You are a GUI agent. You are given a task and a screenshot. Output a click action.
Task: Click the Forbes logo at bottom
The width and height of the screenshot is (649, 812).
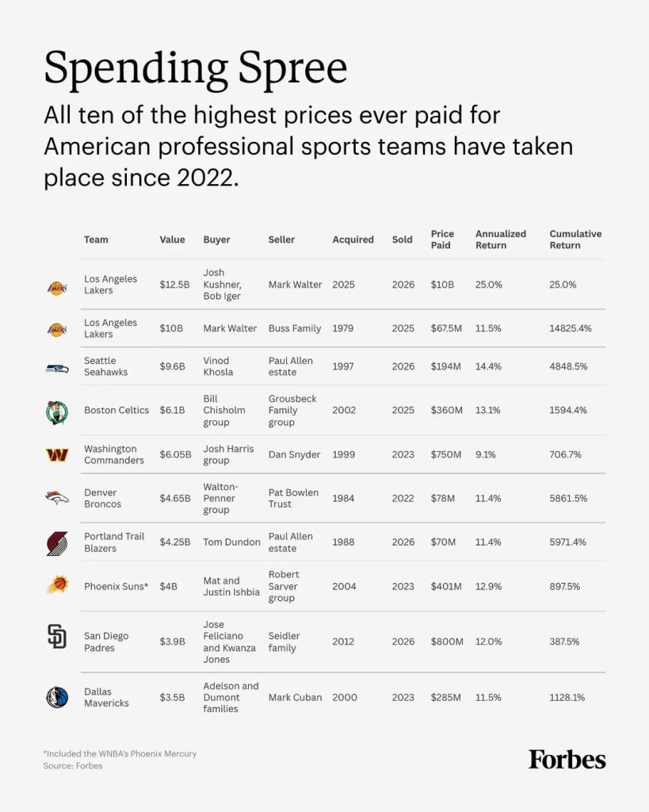point(567,760)
